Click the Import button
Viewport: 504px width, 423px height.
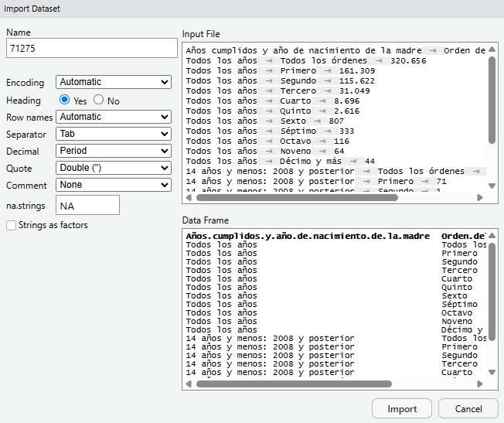(402, 409)
